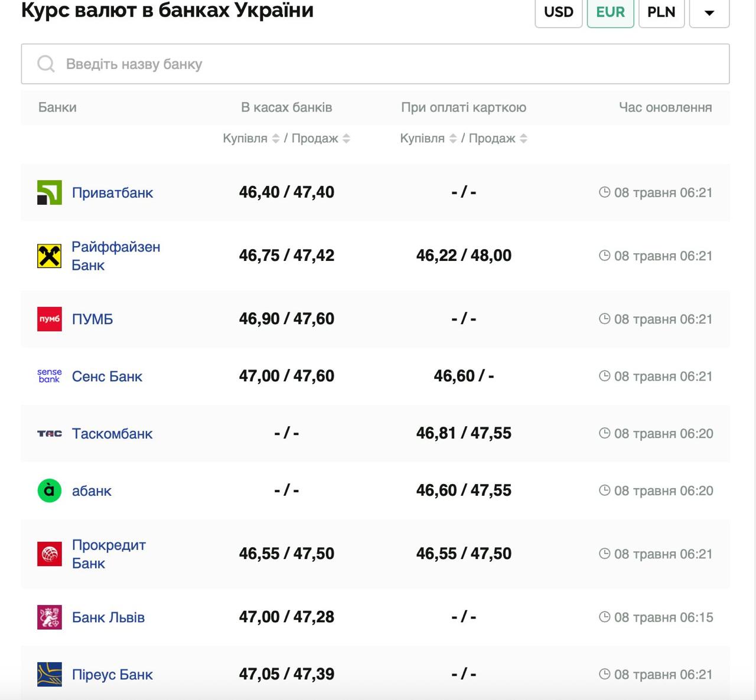
Task: Click the Sense Bank logo icon
Action: (50, 376)
